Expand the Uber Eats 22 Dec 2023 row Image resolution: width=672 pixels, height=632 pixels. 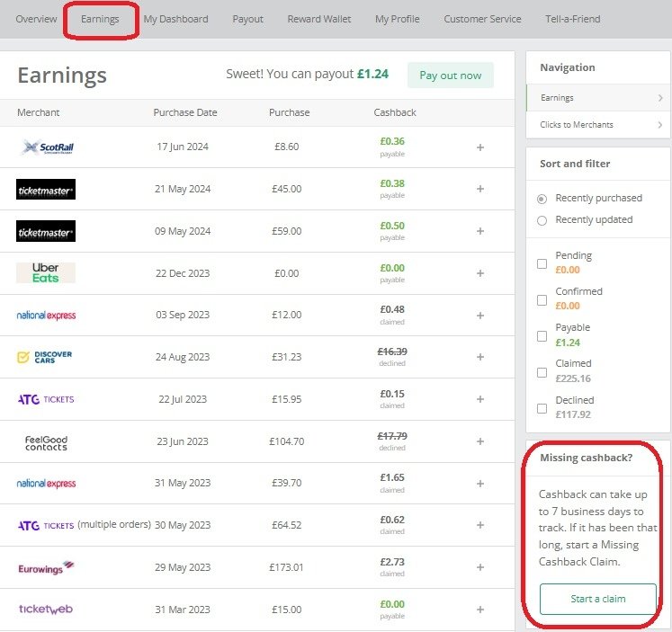480,273
